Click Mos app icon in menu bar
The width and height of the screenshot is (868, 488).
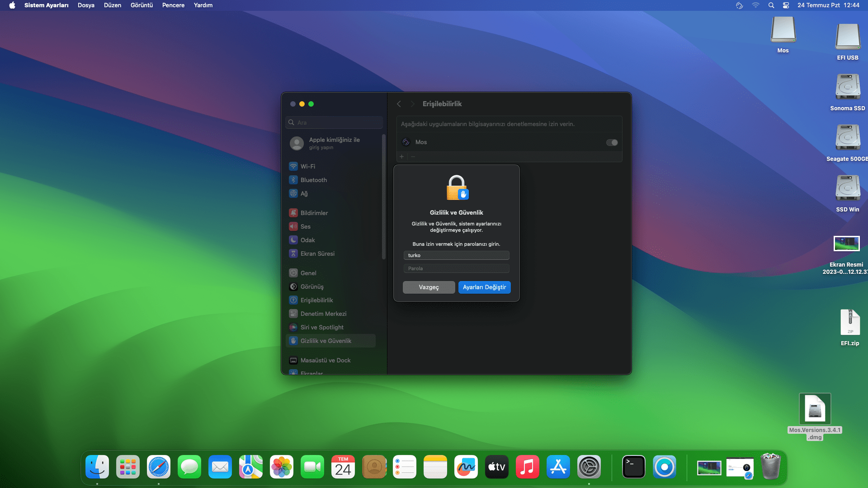point(739,5)
